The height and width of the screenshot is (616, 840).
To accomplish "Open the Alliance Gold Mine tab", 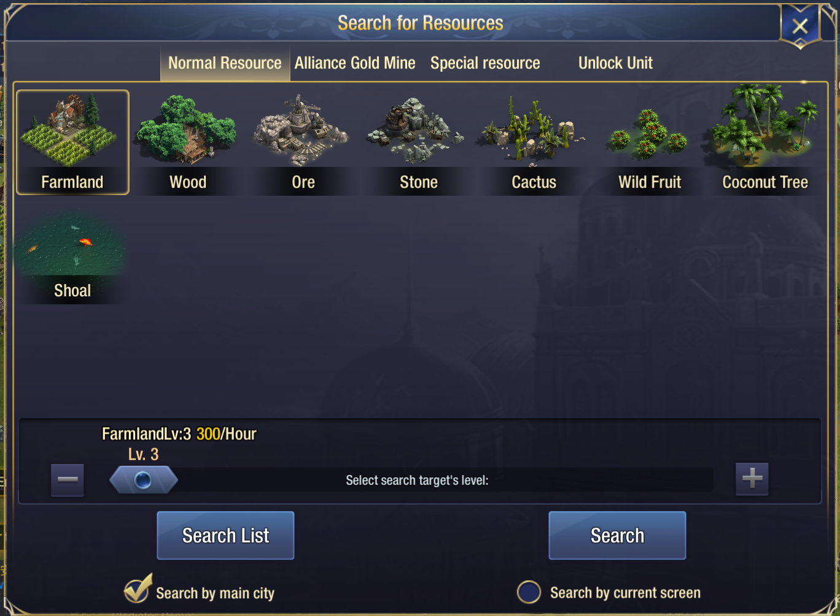I will click(x=355, y=63).
